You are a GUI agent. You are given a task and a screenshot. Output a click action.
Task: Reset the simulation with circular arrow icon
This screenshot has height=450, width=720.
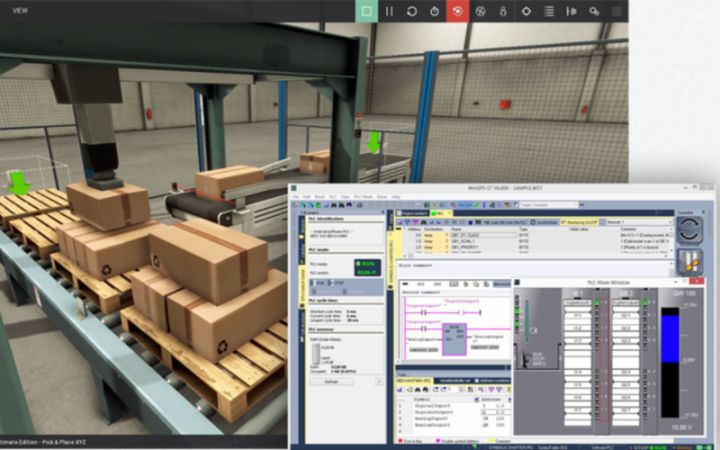(412, 11)
